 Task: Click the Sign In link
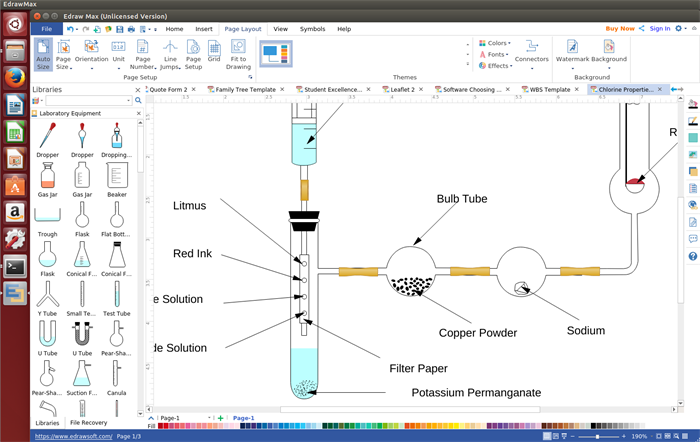[660, 29]
